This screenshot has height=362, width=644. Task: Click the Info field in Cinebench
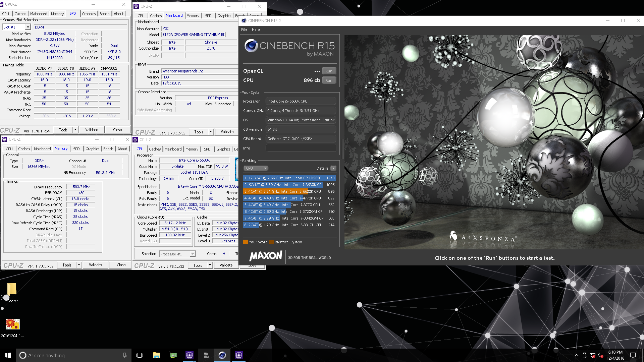coord(301,148)
